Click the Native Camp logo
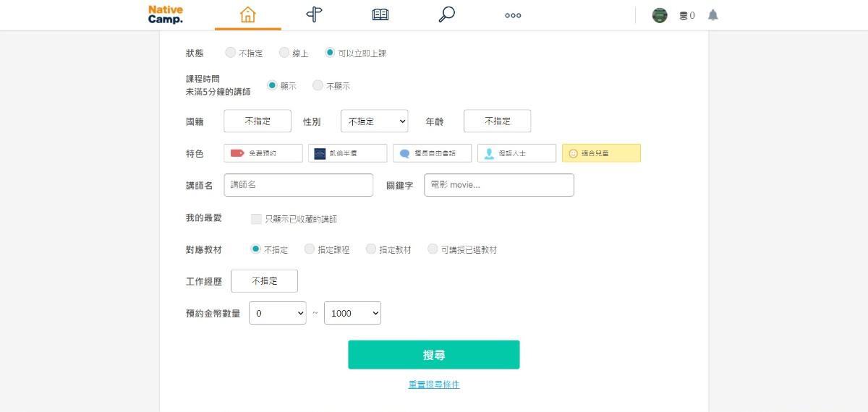The image size is (868, 412). [x=166, y=14]
